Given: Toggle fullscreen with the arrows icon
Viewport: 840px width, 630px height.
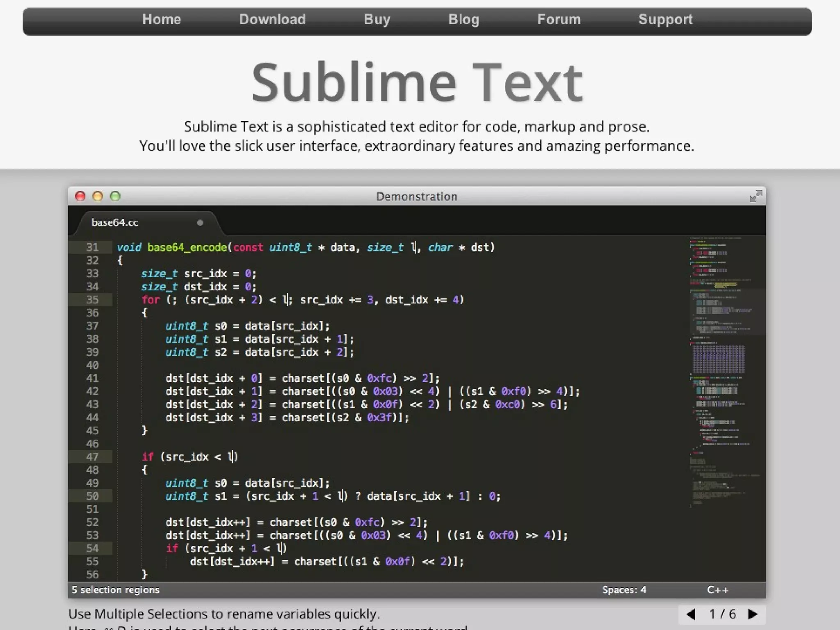Looking at the screenshot, I should [x=756, y=196].
